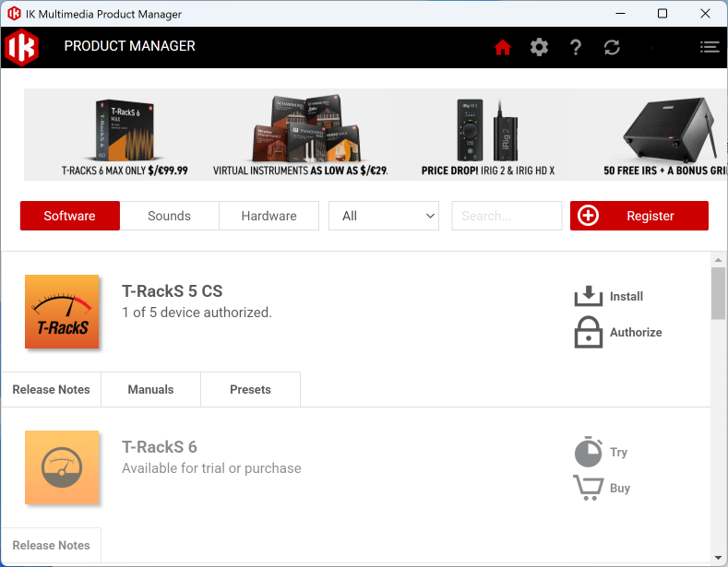The height and width of the screenshot is (567, 728).
Task: Expand the All filter dropdown
Action: [x=384, y=216]
